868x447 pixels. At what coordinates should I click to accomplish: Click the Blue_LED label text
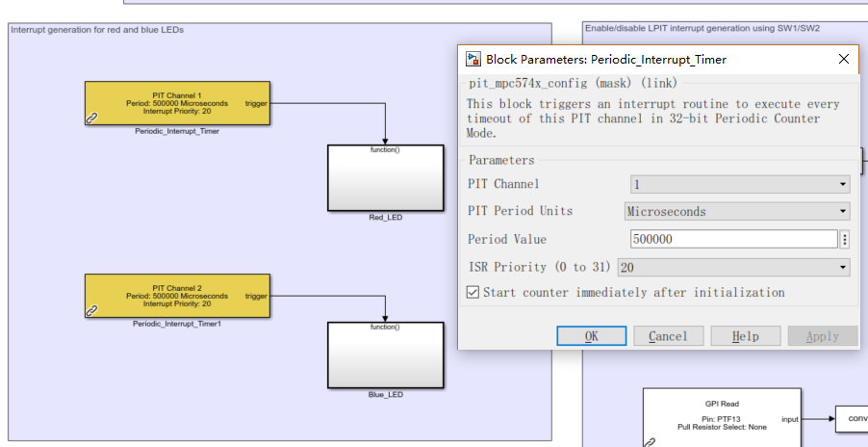pyautogui.click(x=385, y=395)
